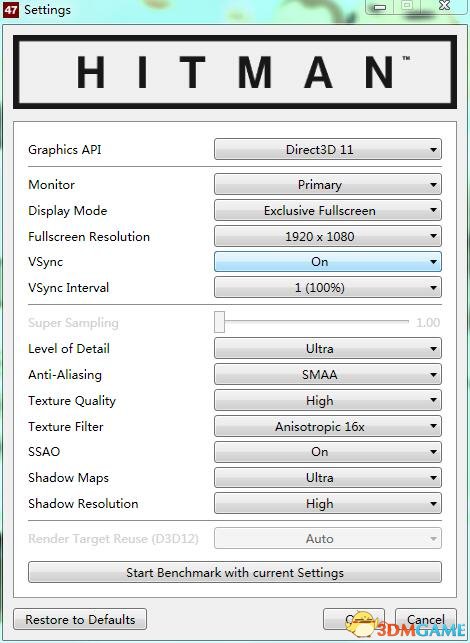Click the Super Sampling slider handle
Screen dimensions: 470x643
pos(219,322)
